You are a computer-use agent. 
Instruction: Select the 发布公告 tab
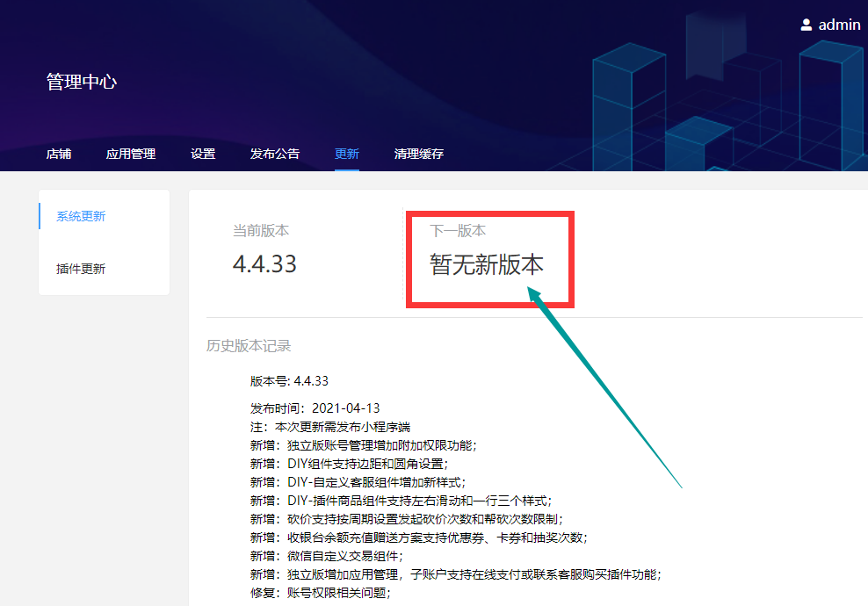tap(275, 154)
